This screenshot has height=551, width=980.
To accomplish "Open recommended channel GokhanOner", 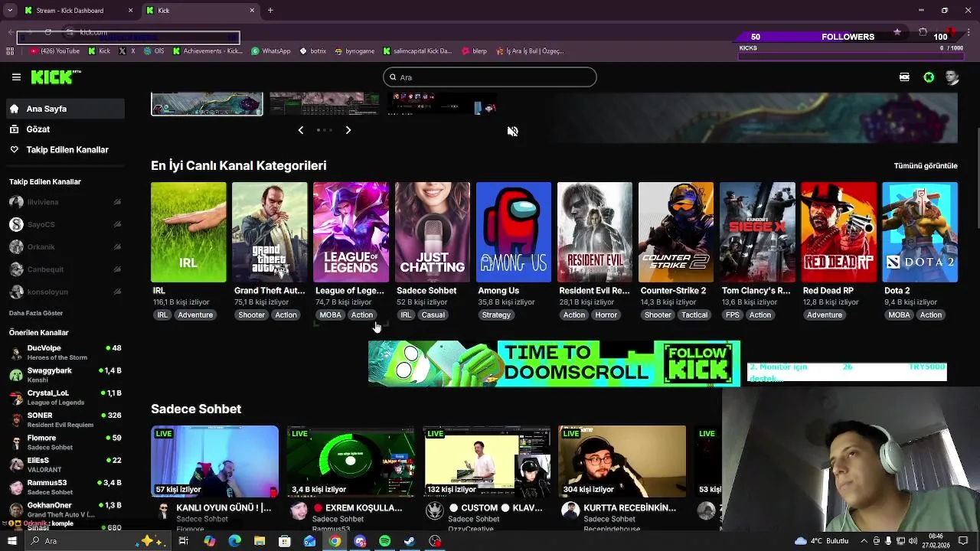I will pos(64,510).
